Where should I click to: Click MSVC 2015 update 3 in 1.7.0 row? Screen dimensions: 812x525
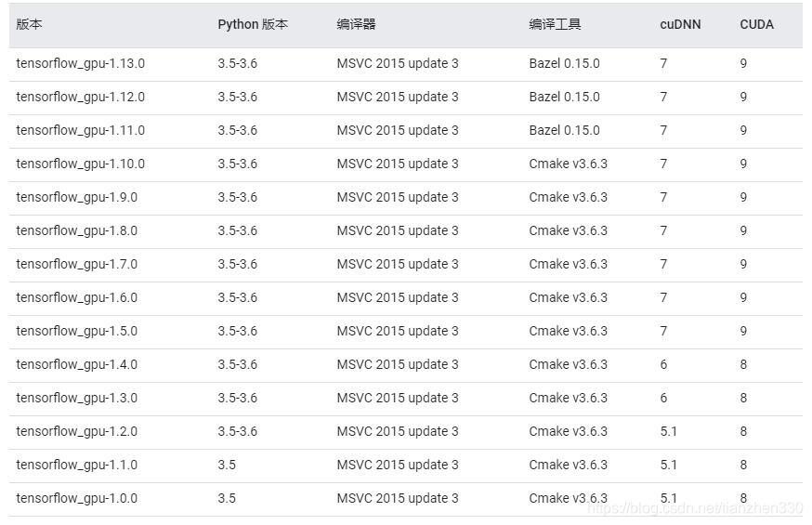[x=398, y=265]
